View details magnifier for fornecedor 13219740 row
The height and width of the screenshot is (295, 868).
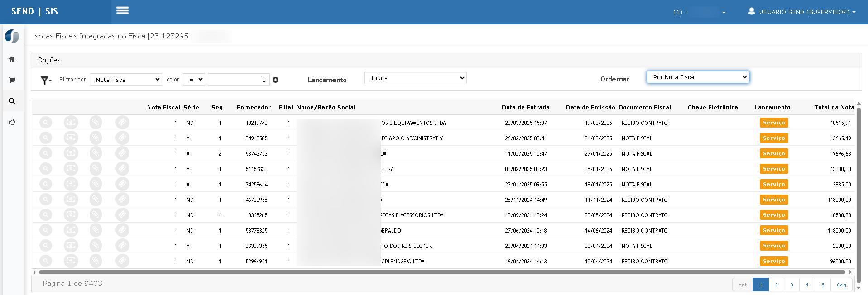coord(46,123)
